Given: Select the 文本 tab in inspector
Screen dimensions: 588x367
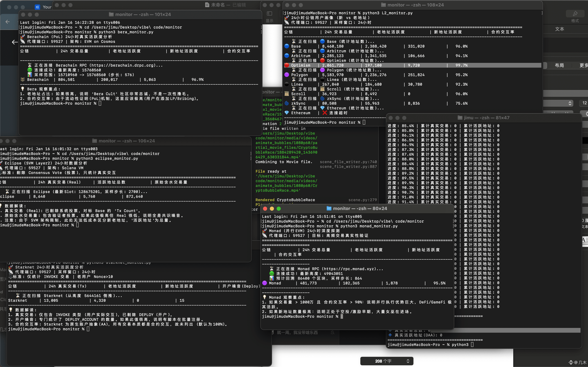Looking at the screenshot, I should point(559,29).
